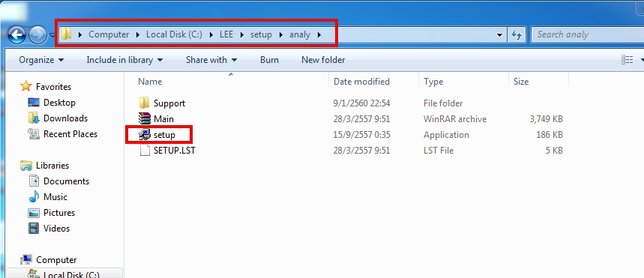
Task: Click the Forward navigation arrow button
Action: click(x=38, y=35)
